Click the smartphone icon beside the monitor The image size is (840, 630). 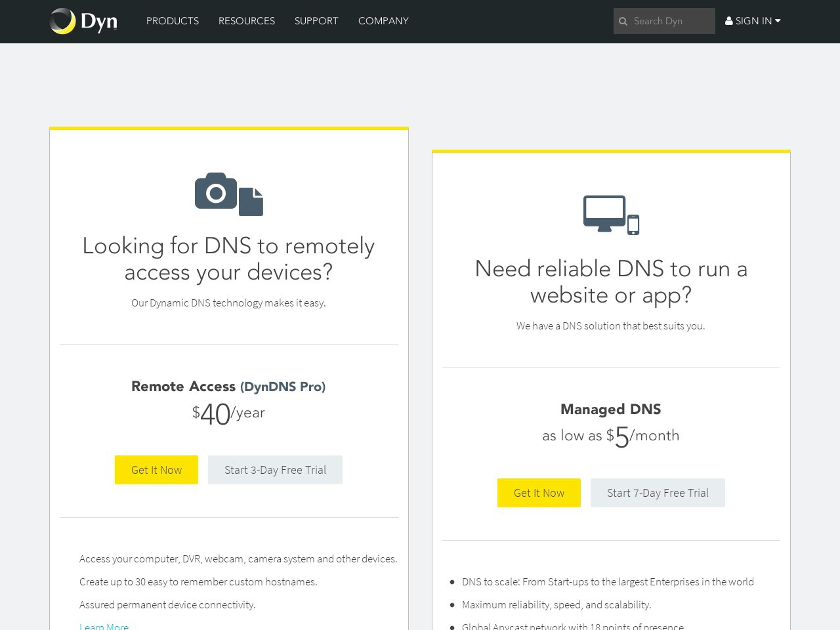tap(633, 224)
